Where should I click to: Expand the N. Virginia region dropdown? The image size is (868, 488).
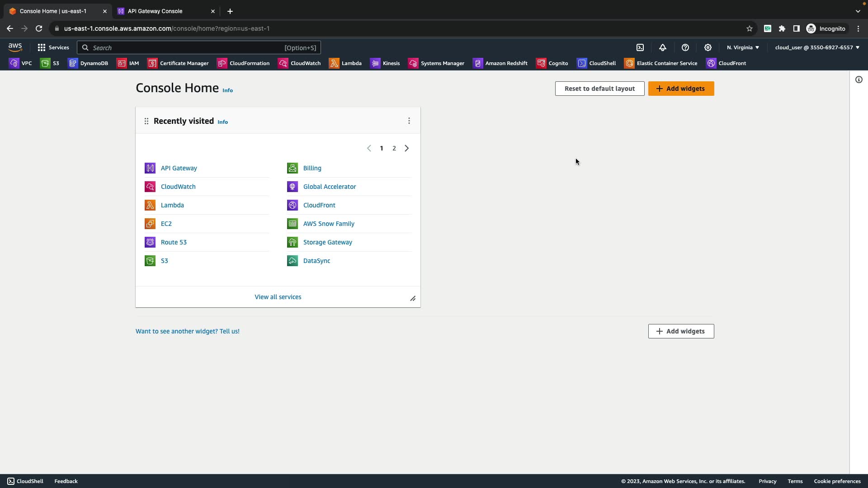point(743,47)
